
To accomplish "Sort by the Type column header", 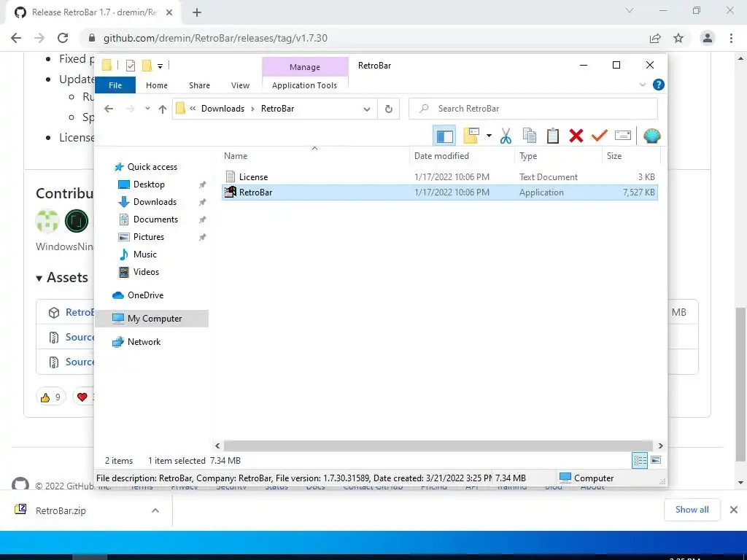I will point(558,156).
